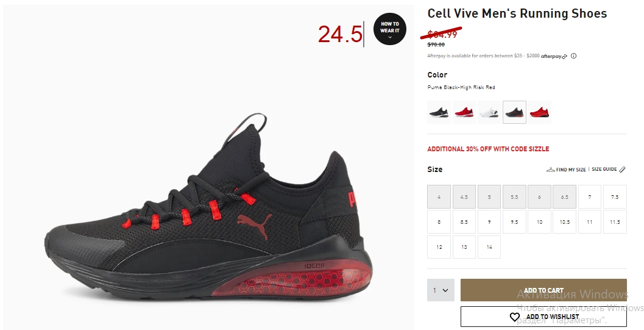The height and width of the screenshot is (330, 644).
Task: Expand the How To Wear It chevron
Action: [390, 37]
